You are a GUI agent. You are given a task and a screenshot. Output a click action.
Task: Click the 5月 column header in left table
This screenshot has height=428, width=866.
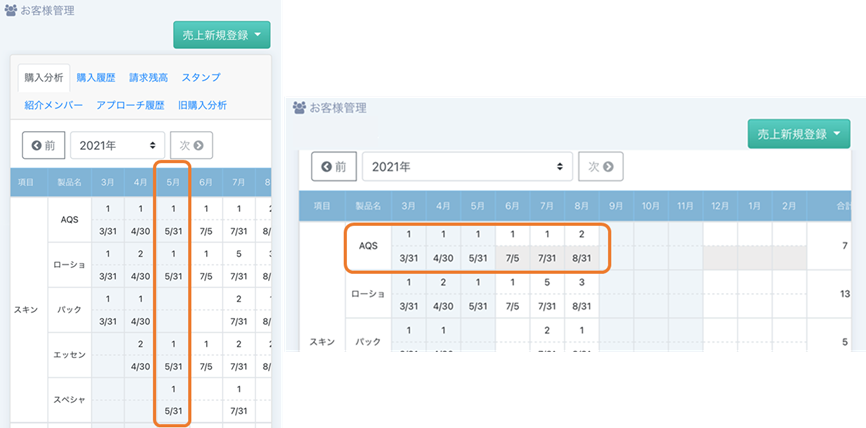[x=172, y=182]
